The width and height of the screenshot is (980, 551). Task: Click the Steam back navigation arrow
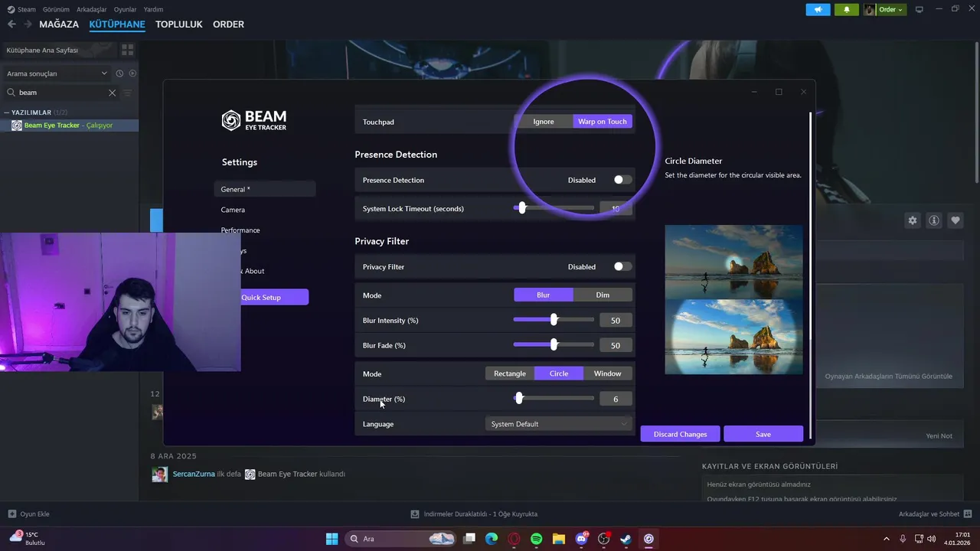click(x=11, y=24)
